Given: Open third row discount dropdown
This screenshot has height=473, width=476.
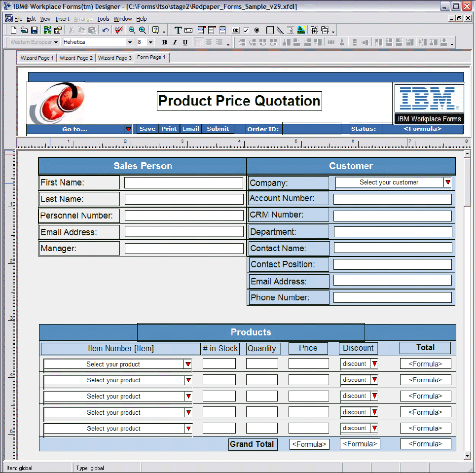Looking at the screenshot, I should [374, 396].
